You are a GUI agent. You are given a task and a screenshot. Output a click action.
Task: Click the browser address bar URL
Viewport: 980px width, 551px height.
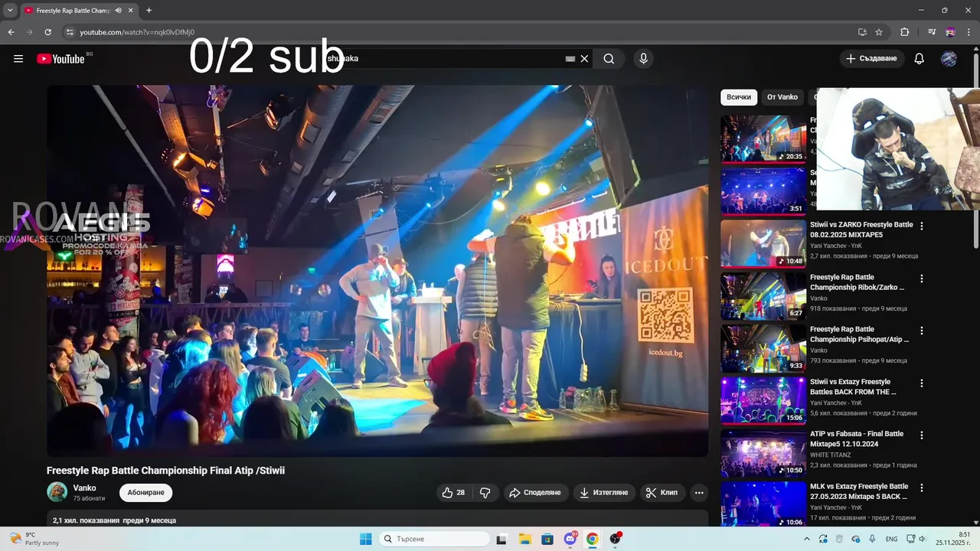point(137,32)
